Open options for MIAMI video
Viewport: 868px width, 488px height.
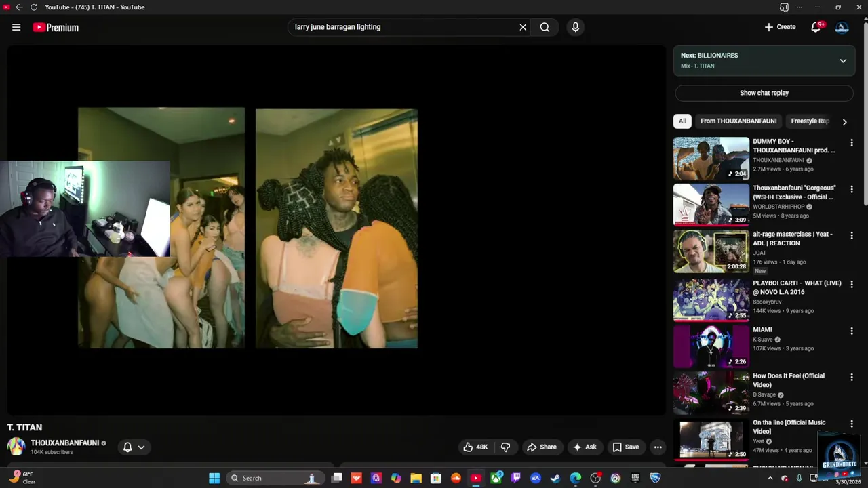click(x=851, y=331)
